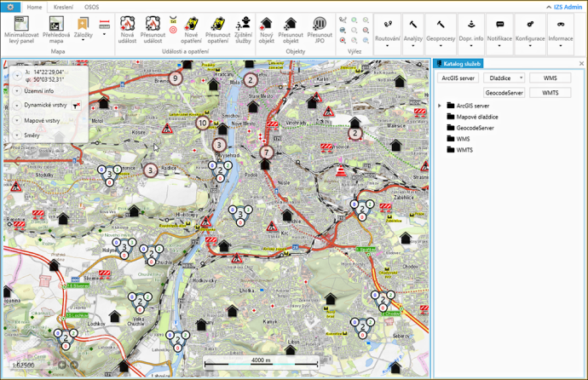Expand the ArcGIS server tree node
The image size is (588, 380).
pos(440,106)
